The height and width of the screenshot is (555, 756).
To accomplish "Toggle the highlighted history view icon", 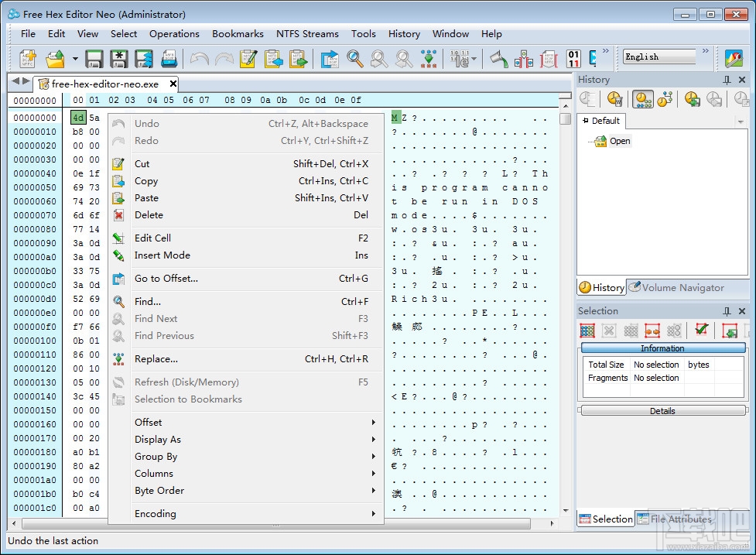I will [643, 99].
